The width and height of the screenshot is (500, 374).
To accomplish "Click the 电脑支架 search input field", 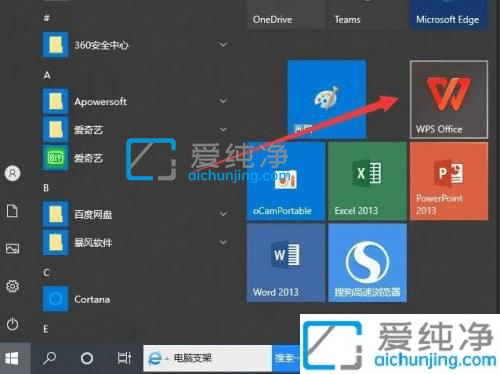I will (x=208, y=358).
